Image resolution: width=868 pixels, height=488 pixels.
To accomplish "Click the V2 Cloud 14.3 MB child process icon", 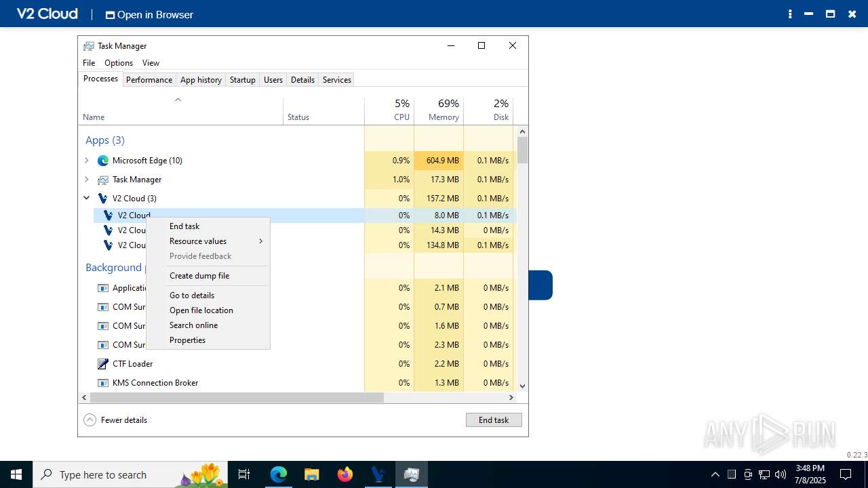I will 108,230.
